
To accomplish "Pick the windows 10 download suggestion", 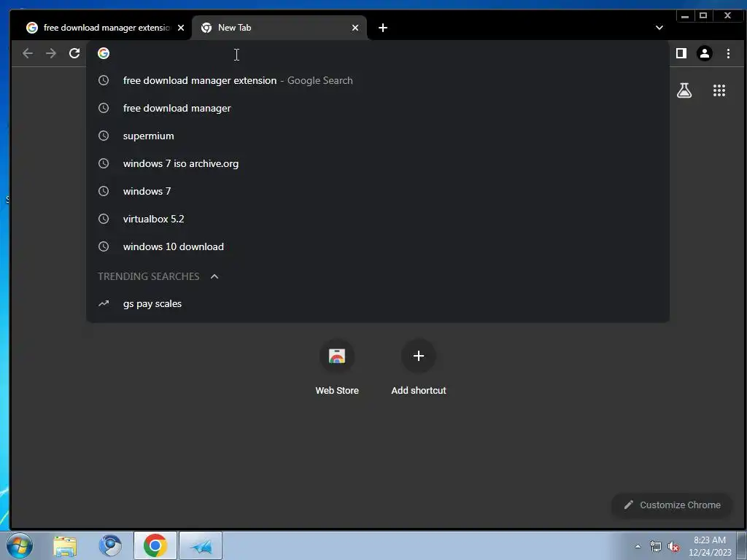I will coord(378,246).
